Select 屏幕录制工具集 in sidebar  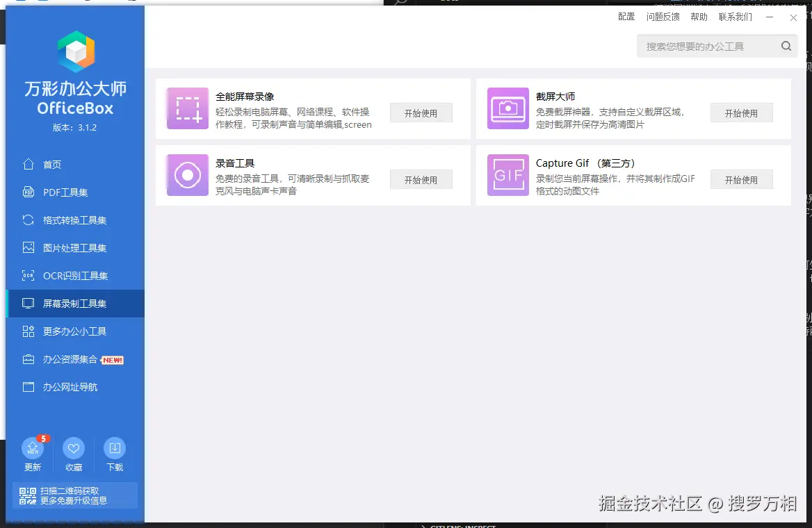coord(75,304)
